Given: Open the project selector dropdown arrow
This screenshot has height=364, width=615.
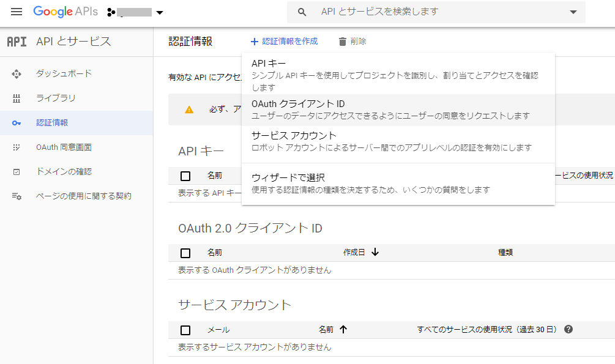Looking at the screenshot, I should (160, 13).
